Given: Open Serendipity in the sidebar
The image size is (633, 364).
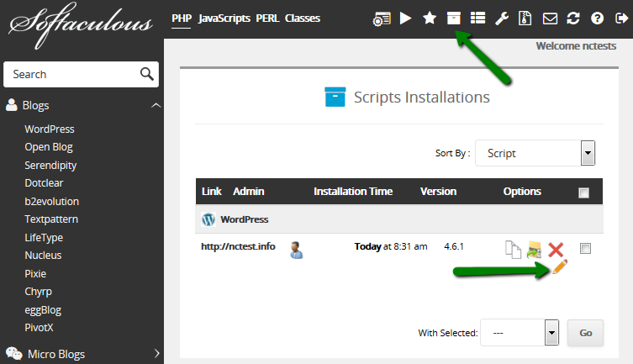Looking at the screenshot, I should point(50,166).
